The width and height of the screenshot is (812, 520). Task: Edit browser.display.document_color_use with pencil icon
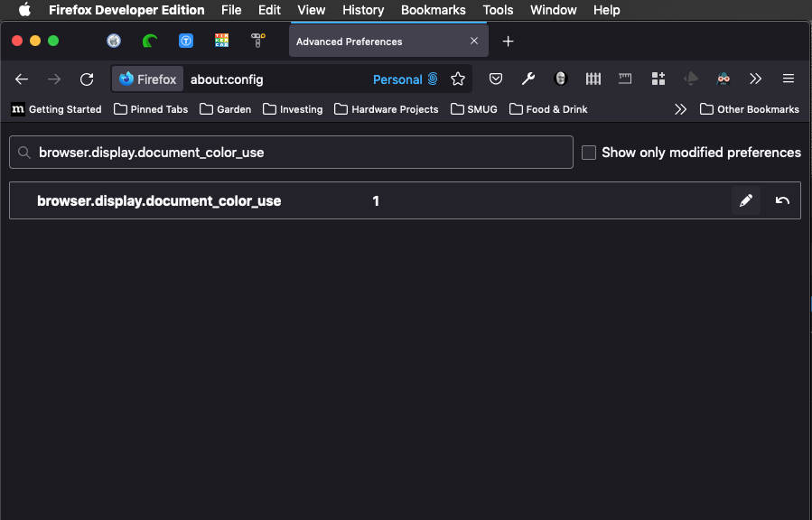pyautogui.click(x=746, y=200)
